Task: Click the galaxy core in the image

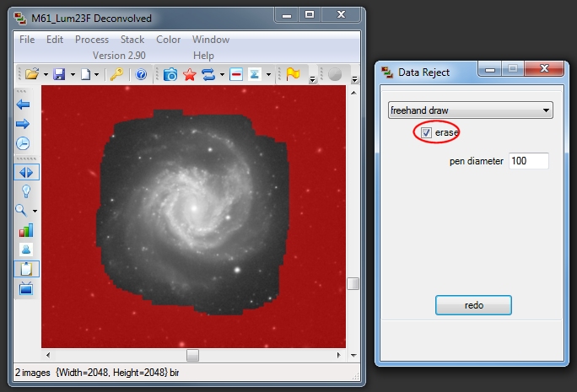Action: [x=193, y=208]
